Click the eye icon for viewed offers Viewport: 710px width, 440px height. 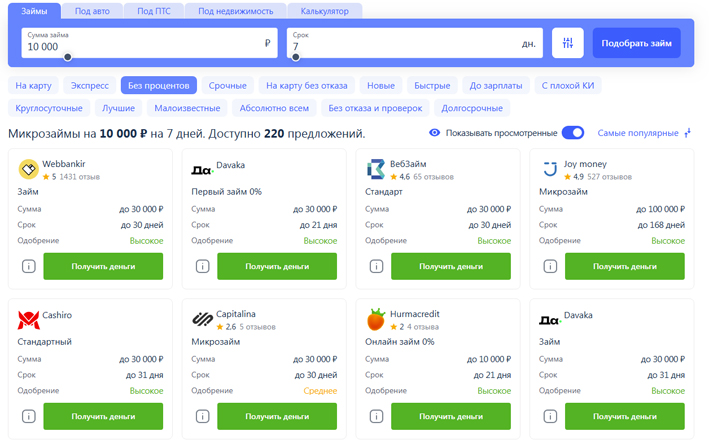tap(434, 133)
